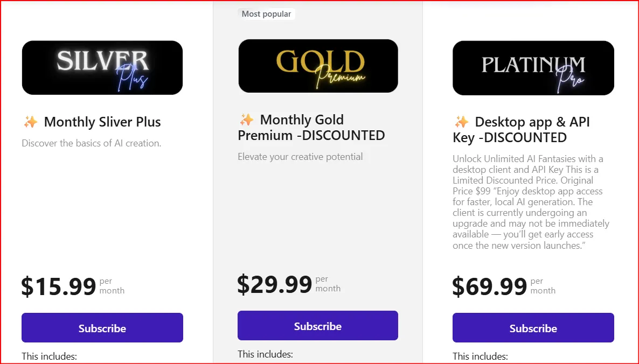Subscribe to the Monthly Gold Premium plan
The height and width of the screenshot is (364, 639).
click(317, 325)
